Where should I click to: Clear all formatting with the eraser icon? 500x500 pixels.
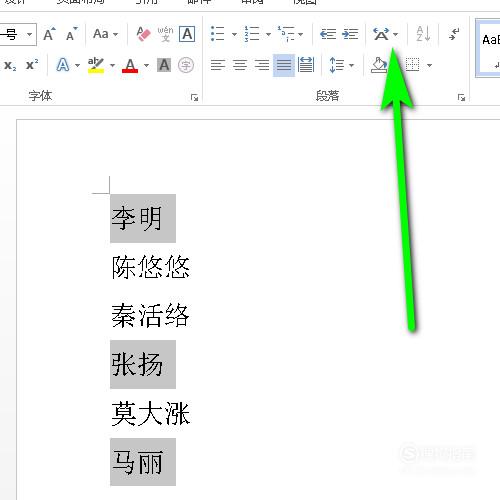point(144,34)
